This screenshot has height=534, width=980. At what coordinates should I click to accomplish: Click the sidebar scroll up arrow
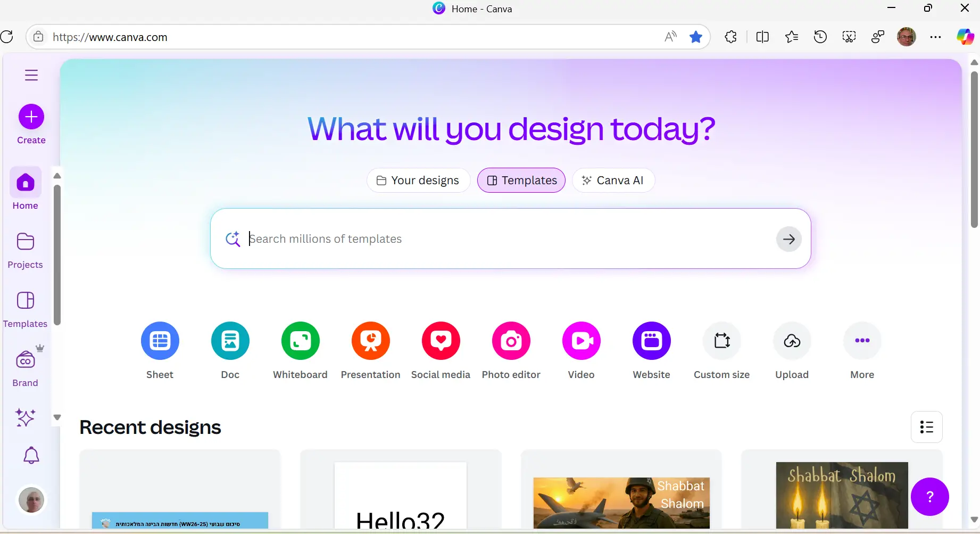tap(57, 176)
